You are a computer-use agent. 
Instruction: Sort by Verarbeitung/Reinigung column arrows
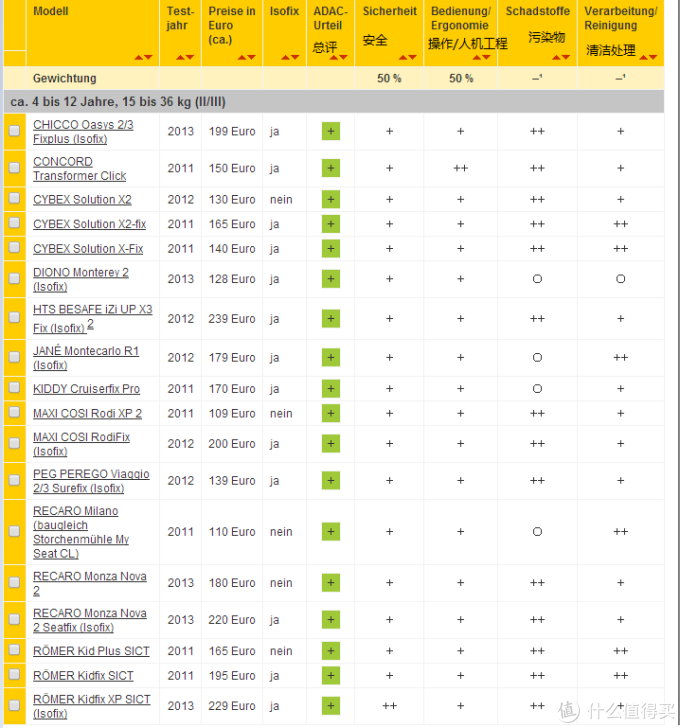(648, 57)
